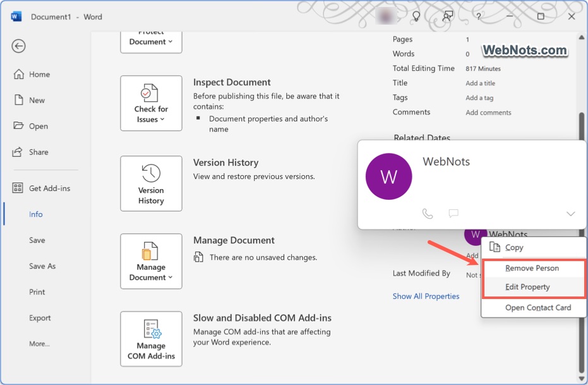
Task: Click the Slow and Disabled COM Add-ins heading
Action: click(262, 318)
